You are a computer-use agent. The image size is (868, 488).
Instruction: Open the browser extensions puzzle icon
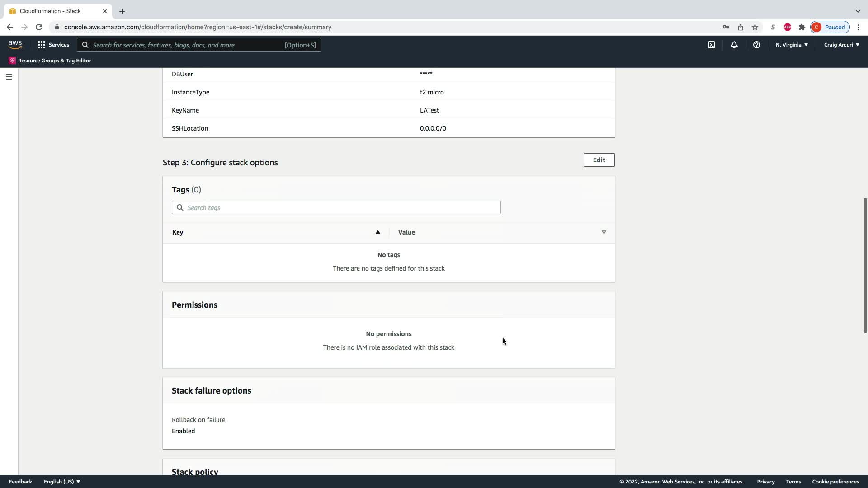(x=802, y=27)
